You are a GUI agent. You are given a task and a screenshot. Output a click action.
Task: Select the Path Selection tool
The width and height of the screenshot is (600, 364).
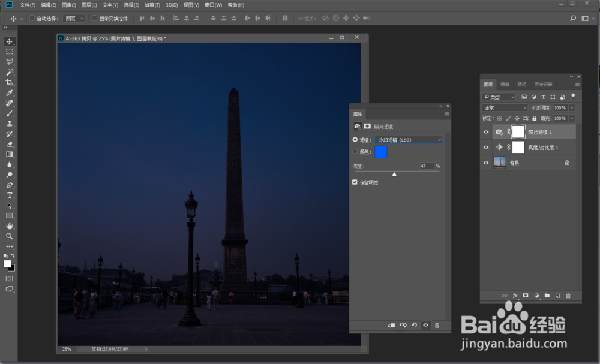(10, 206)
